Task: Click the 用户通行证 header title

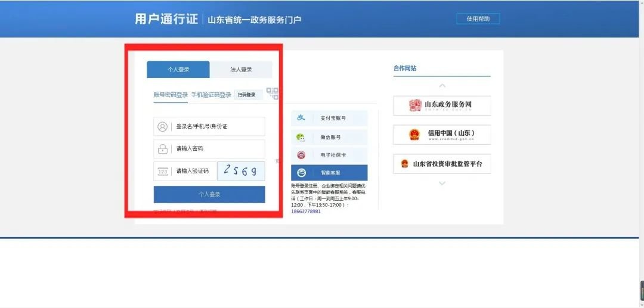Action: point(166,19)
